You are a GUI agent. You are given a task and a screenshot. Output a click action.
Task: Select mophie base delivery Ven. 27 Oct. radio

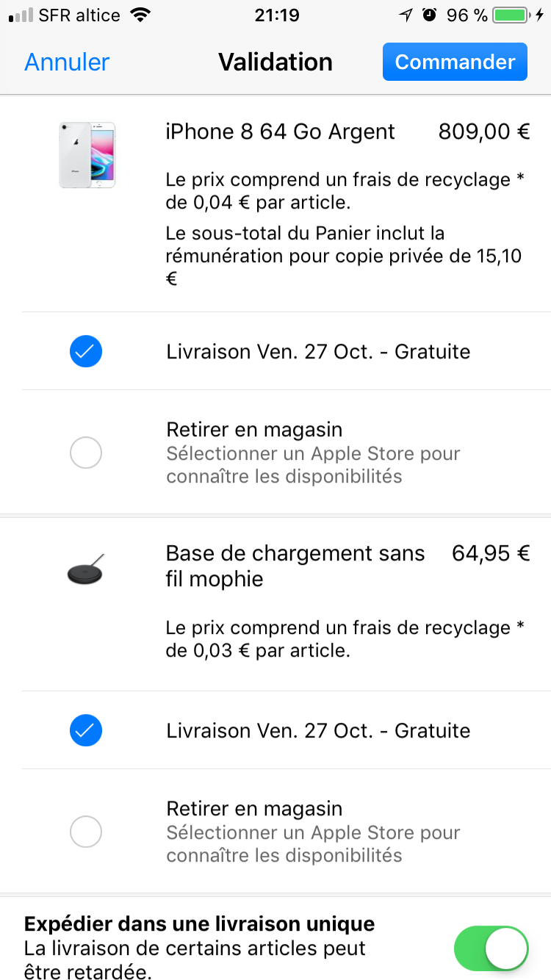[x=86, y=730]
